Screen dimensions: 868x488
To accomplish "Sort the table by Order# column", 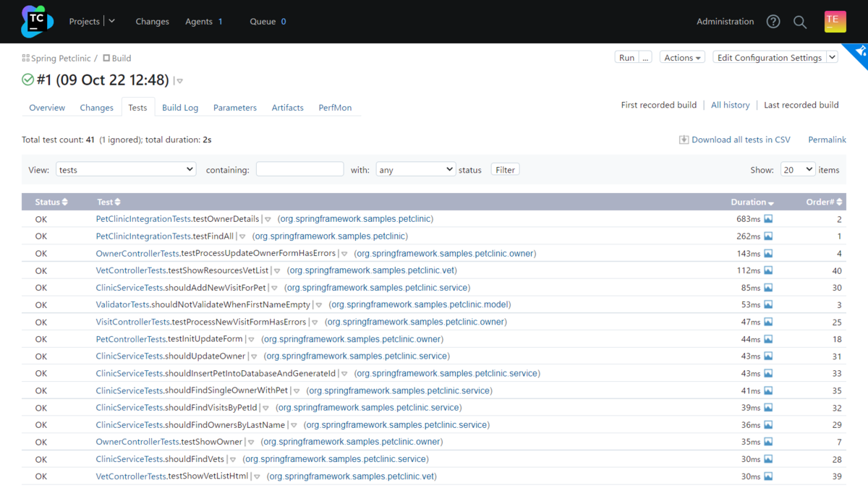I will point(824,202).
